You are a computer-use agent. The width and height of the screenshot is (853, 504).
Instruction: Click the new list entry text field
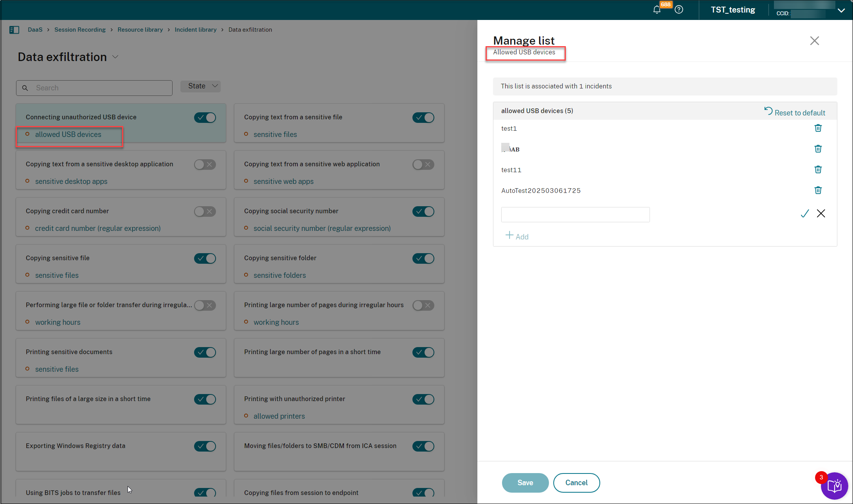pyautogui.click(x=575, y=214)
